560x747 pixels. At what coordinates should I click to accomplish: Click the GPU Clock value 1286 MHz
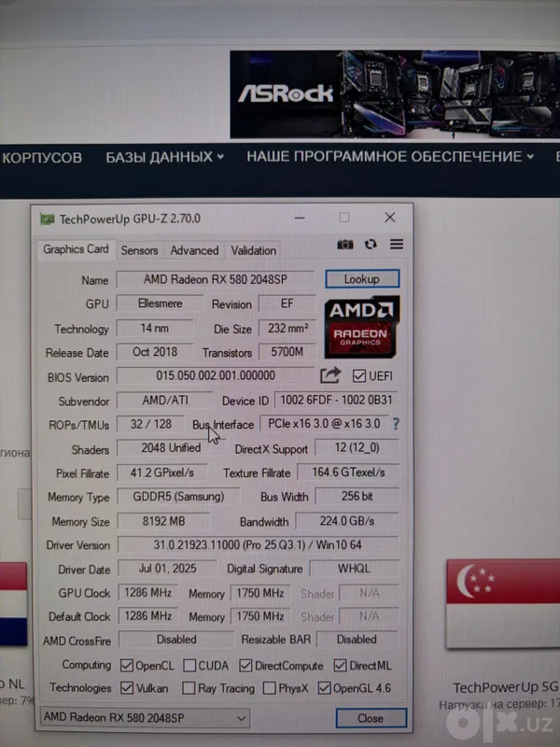(148, 593)
